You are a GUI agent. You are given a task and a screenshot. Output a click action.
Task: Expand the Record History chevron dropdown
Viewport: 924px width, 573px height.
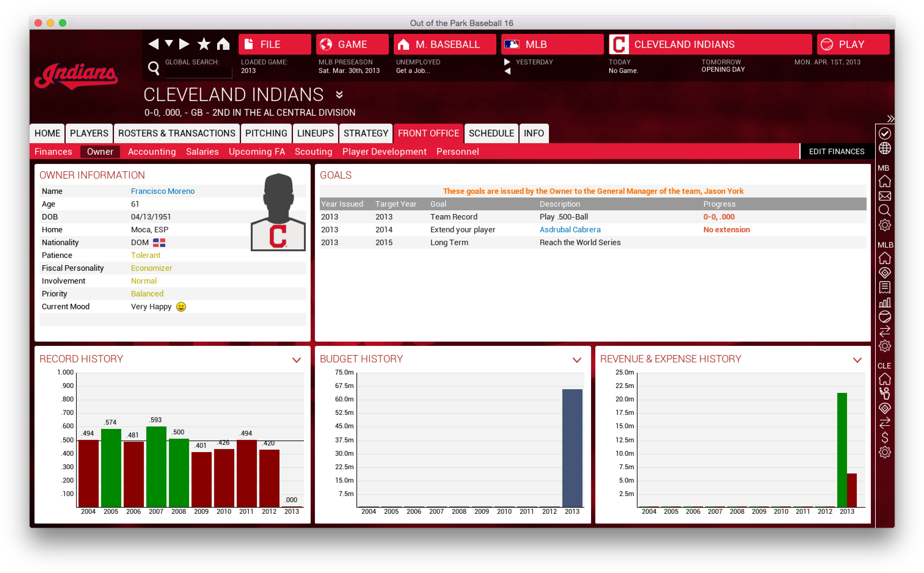(x=297, y=360)
